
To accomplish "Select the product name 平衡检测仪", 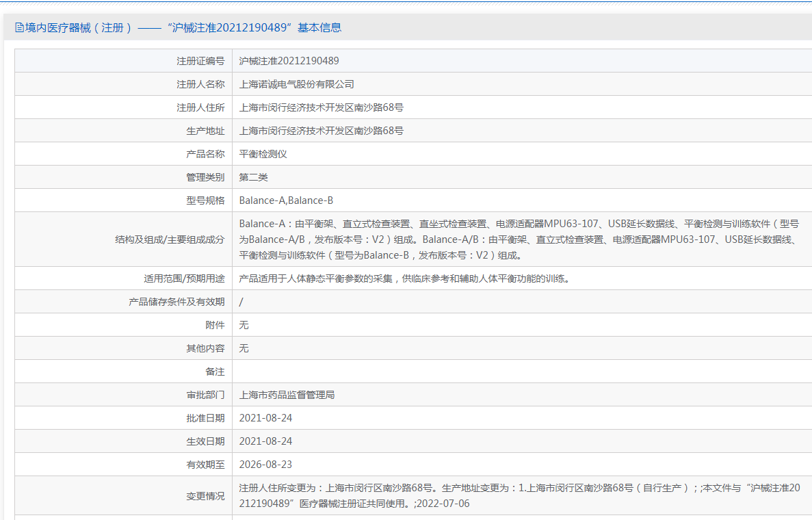I will click(x=263, y=154).
